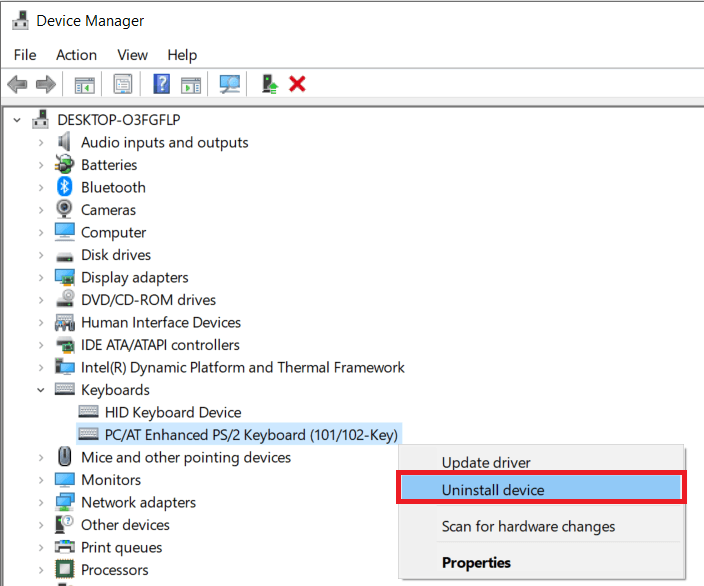704x586 pixels.
Task: Click the DVD/CD-ROM drives disc icon
Action: tap(65, 299)
